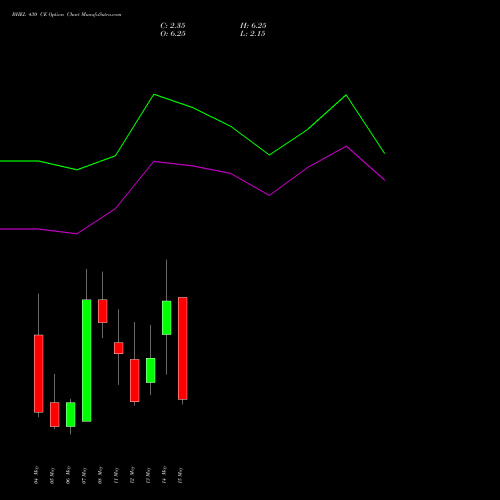Click the chart title text at top left

pyautogui.click(x=66, y=15)
